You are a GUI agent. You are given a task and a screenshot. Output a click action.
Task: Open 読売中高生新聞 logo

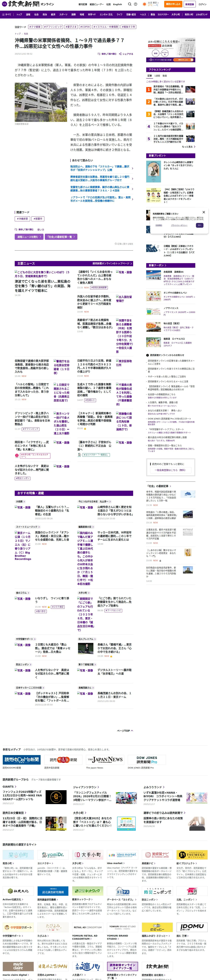(x=63, y=760)
